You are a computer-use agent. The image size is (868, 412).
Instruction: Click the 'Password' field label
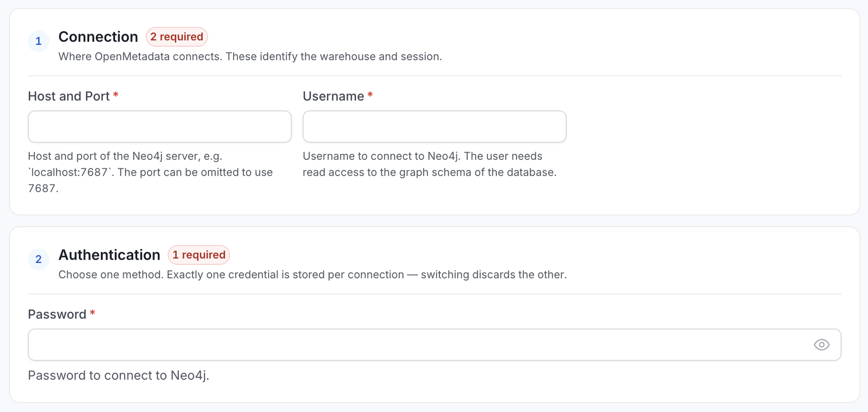[x=57, y=314]
